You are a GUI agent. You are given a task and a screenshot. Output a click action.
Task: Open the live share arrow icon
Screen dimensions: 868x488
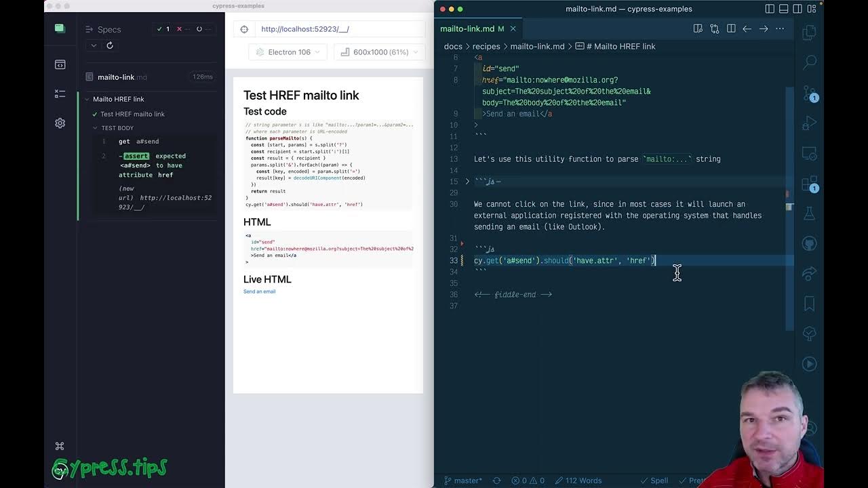pos(809,274)
